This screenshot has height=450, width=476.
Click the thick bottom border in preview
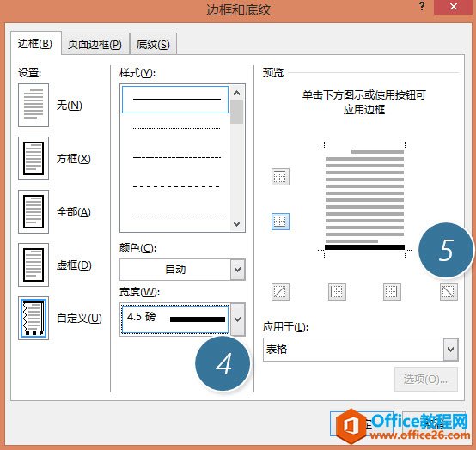tap(364, 247)
